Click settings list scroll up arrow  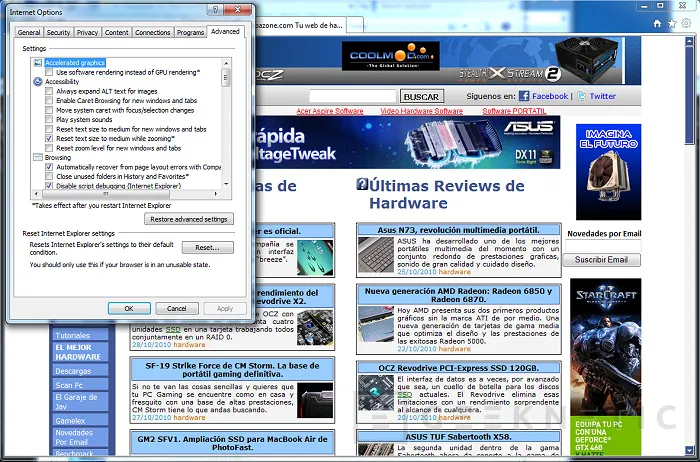(226, 63)
